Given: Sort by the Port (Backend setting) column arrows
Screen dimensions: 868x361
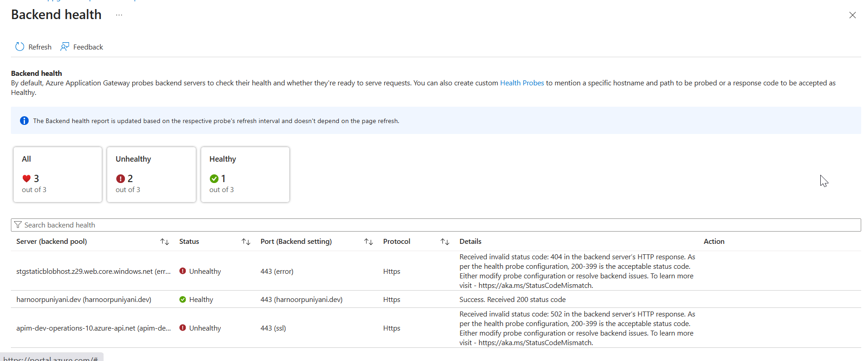Looking at the screenshot, I should coord(368,242).
